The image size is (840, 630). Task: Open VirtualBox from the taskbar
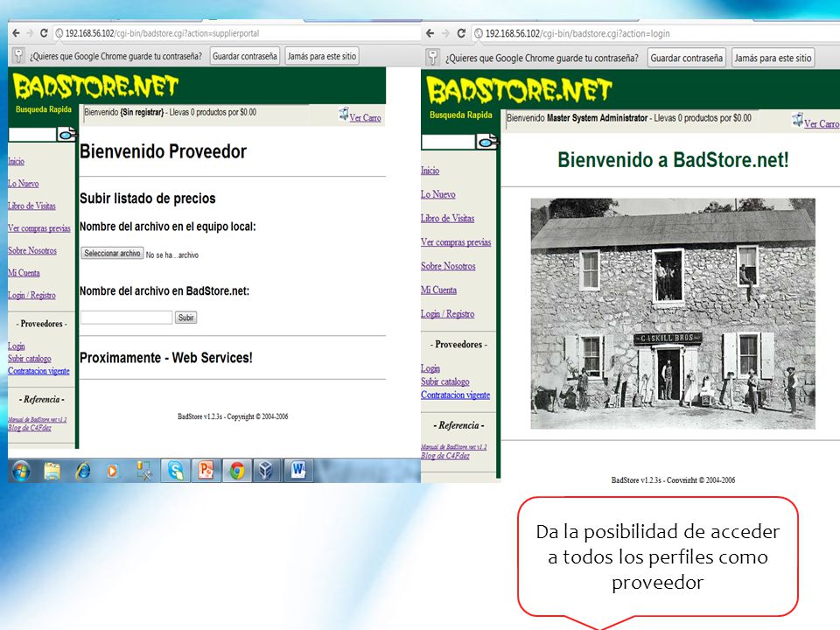pos(266,471)
